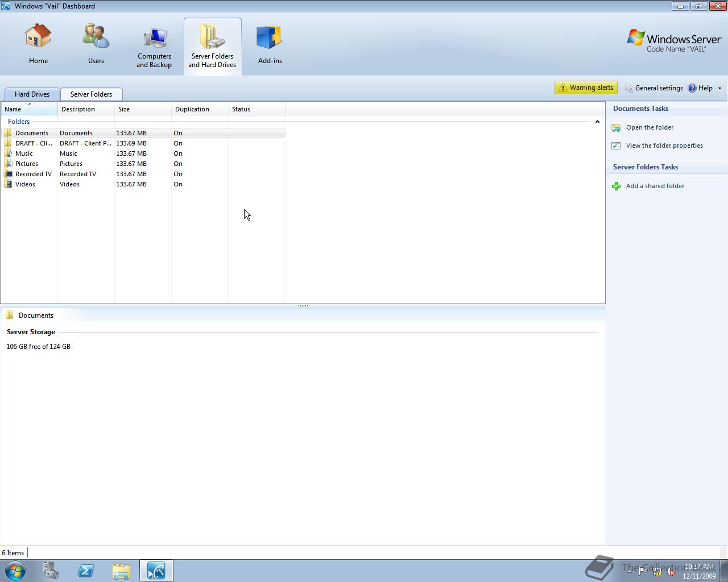Click Add a shared folder
Viewport: 728px width, 582px height.
tap(655, 186)
